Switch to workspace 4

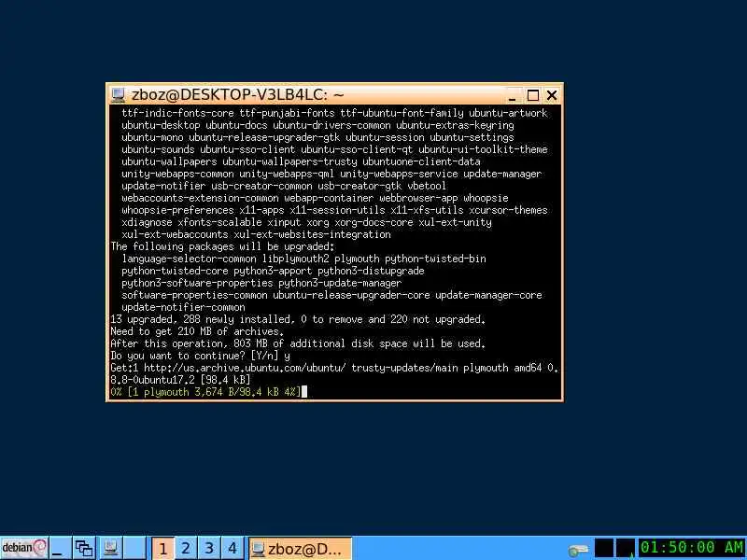coord(233,548)
